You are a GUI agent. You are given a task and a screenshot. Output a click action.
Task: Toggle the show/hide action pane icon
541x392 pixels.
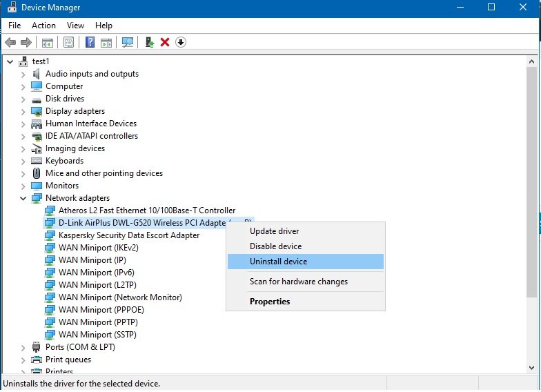coord(106,43)
